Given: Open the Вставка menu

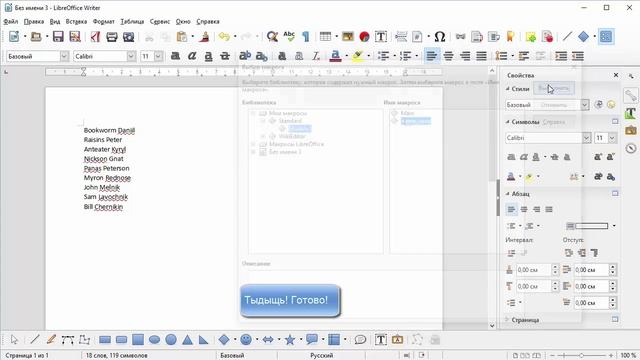Looking at the screenshot, I should coord(76,22).
